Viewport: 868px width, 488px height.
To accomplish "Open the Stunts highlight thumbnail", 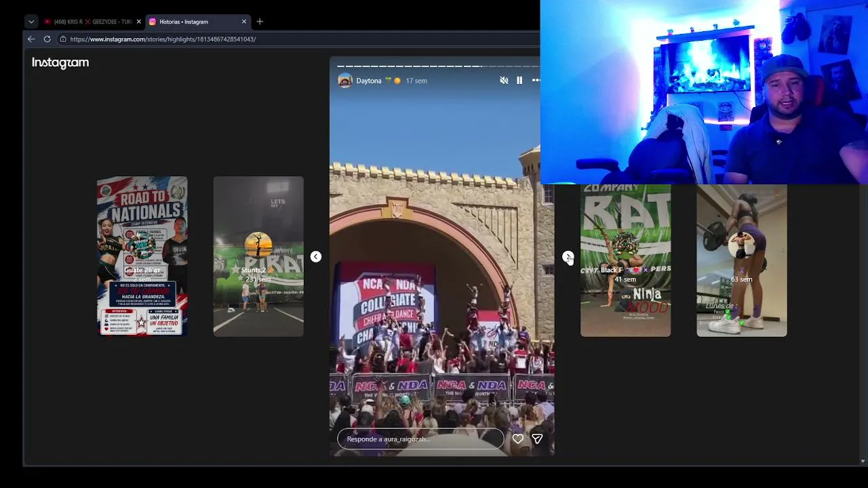I will [258, 256].
